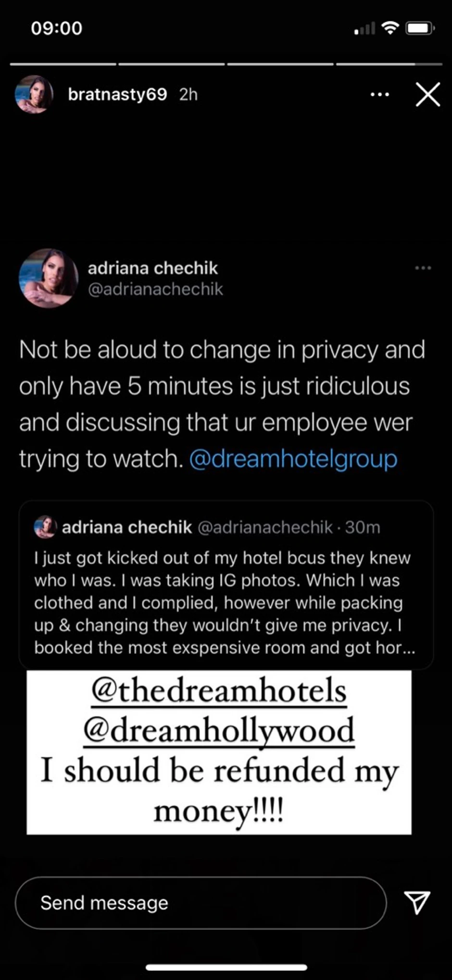This screenshot has width=452, height=980.
Task: Select the fourth story progress segment
Action: pos(389,64)
